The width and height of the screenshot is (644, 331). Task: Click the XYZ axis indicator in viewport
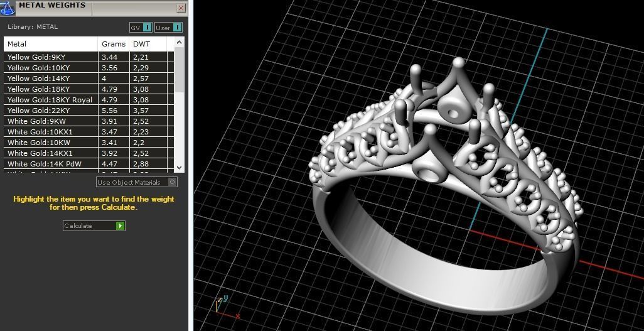[227, 307]
